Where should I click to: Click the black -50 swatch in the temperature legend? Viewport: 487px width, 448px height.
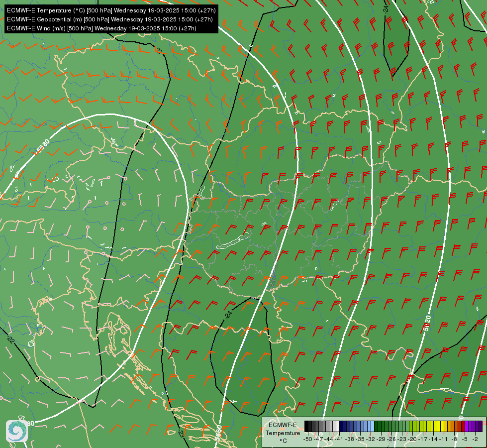(x=306, y=426)
